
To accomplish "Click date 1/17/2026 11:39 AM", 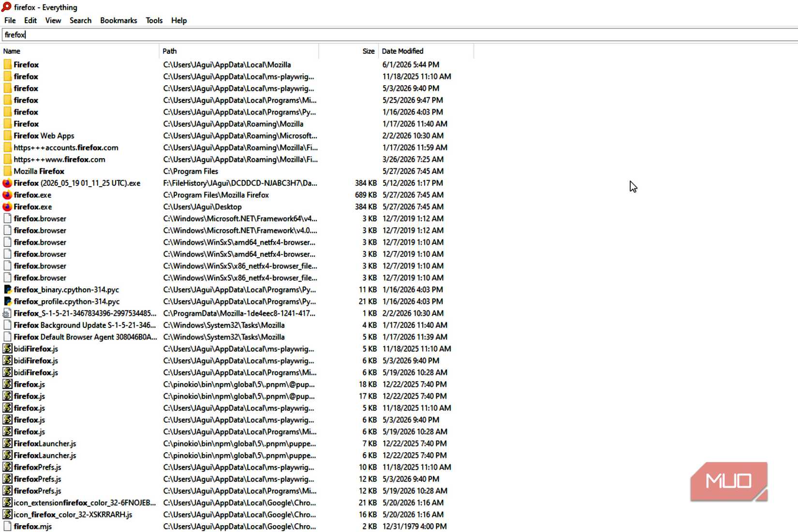I will [414, 337].
